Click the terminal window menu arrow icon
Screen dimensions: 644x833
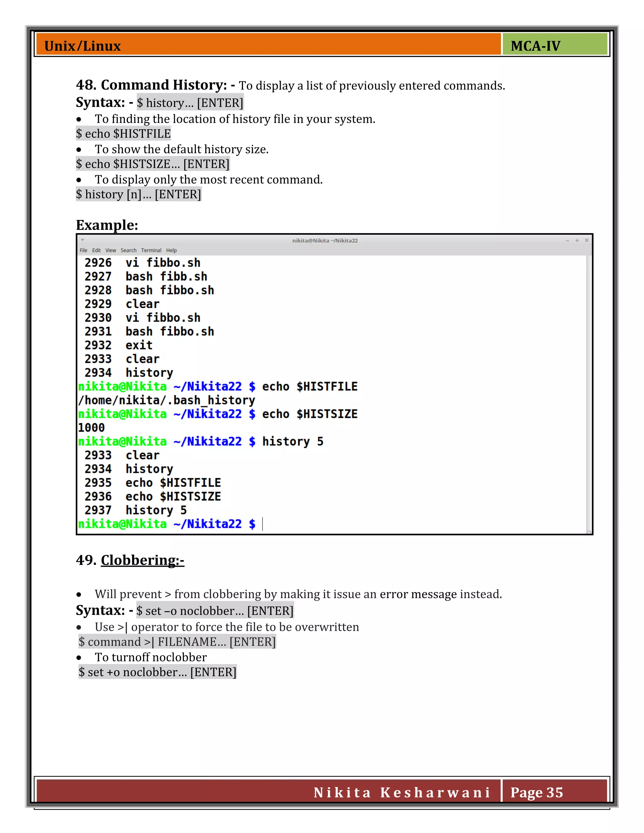pyautogui.click(x=82, y=240)
